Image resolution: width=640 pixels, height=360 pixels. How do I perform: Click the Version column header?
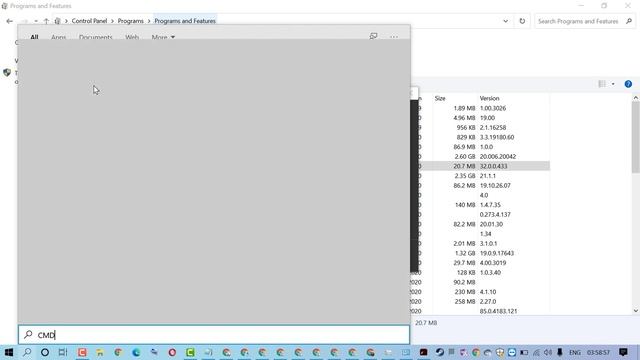(x=489, y=98)
